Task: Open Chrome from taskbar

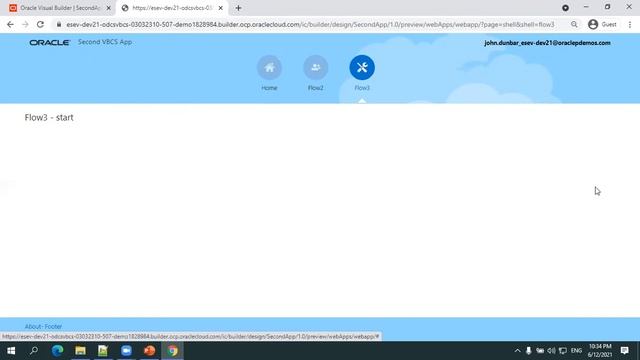Action: tap(172, 351)
